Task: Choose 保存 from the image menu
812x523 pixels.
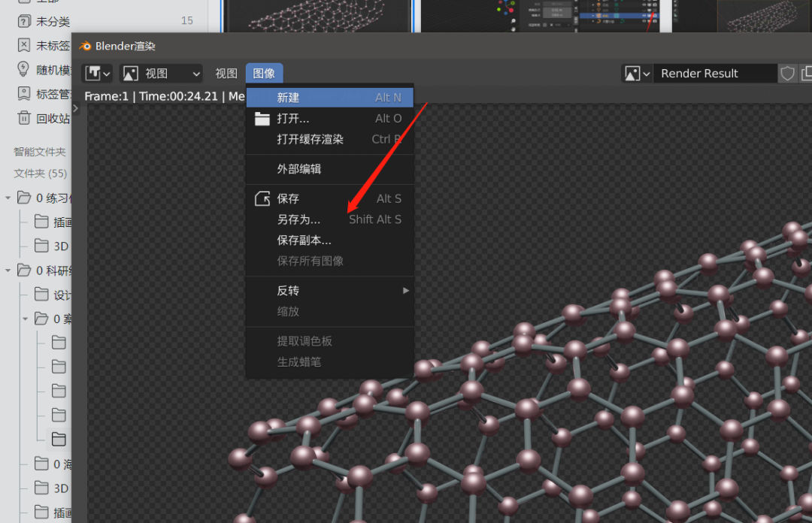Action: pyautogui.click(x=330, y=199)
